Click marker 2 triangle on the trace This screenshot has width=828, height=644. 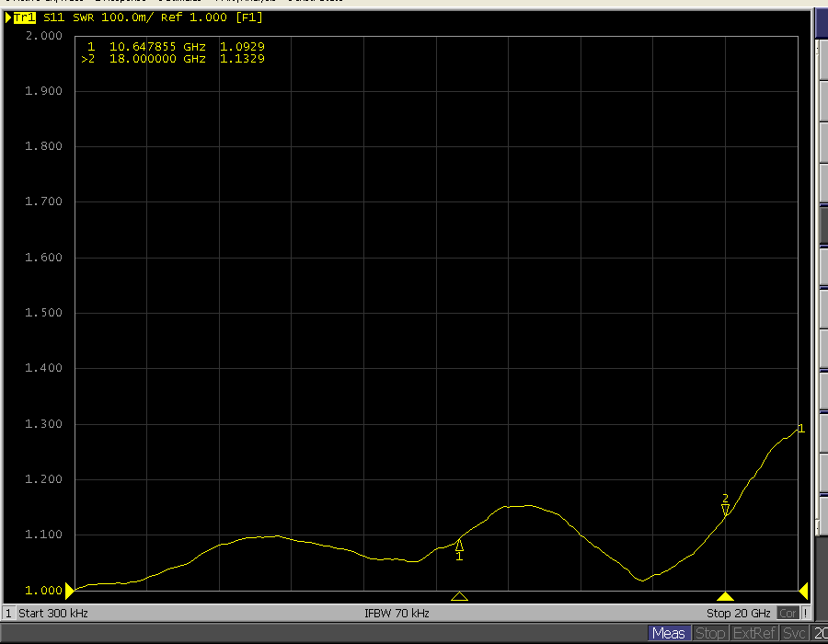726,509
